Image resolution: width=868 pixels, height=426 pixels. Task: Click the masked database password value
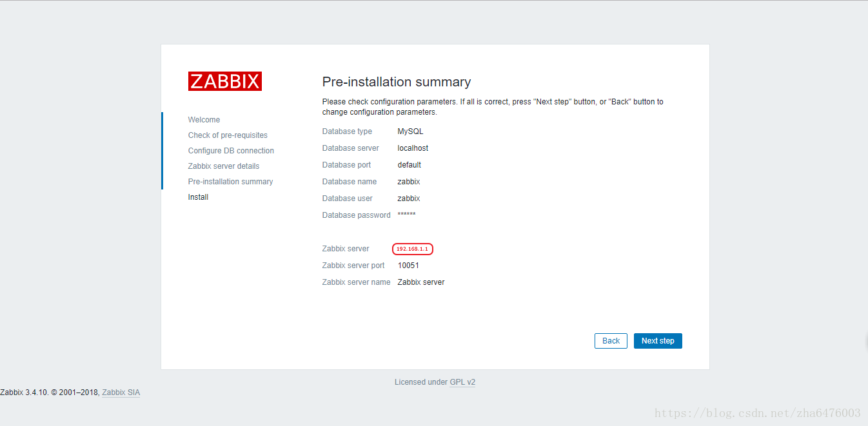[x=406, y=215]
